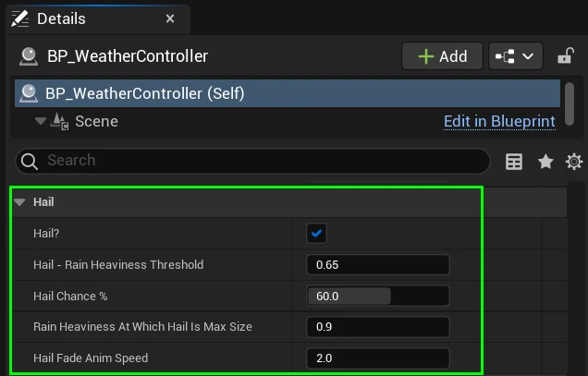The image size is (588, 376).
Task: Uncheck the Hail? checkbox
Action: [317, 234]
